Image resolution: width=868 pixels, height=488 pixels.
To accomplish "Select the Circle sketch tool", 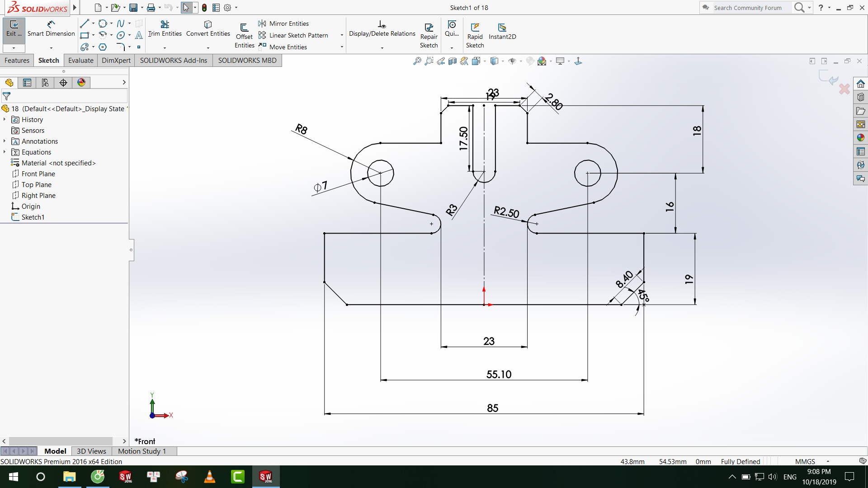I will pos(103,23).
